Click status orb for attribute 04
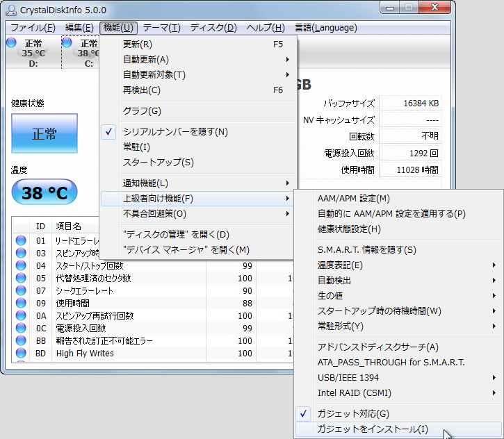The width and height of the screenshot is (504, 439). 21,265
